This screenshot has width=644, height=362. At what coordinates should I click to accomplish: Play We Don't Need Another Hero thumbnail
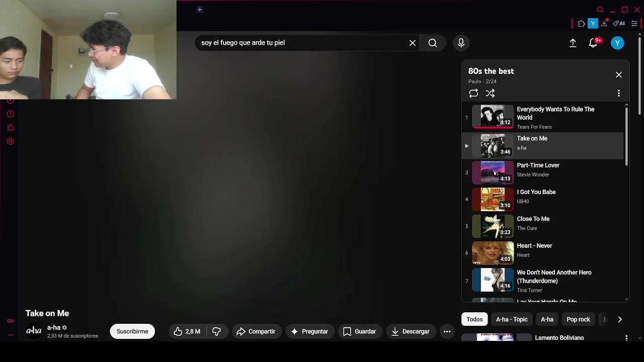coord(493,280)
